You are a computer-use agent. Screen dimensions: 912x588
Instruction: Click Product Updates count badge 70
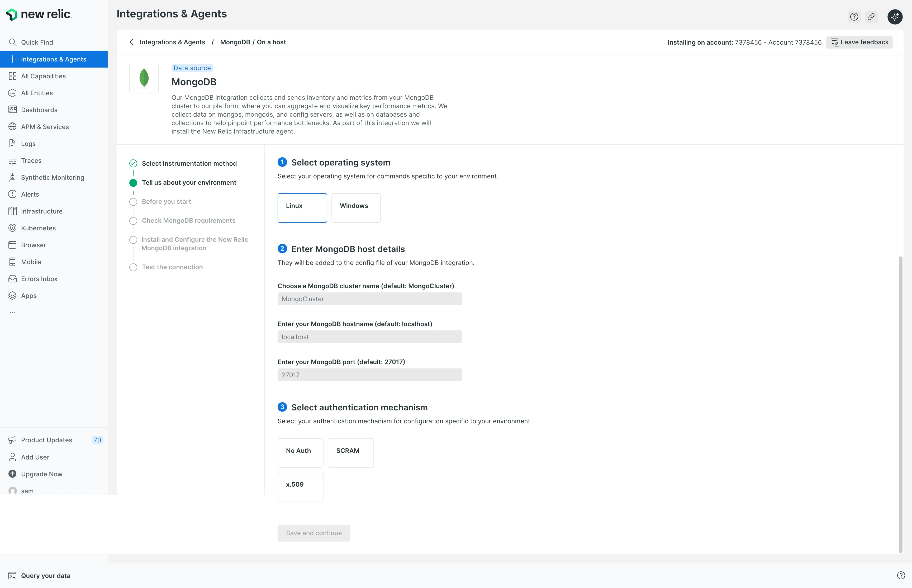(97, 440)
